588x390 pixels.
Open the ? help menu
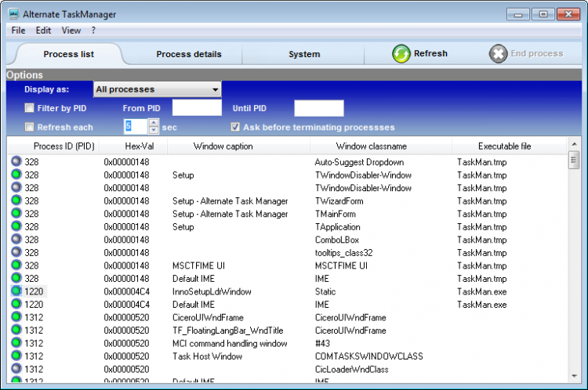point(93,31)
